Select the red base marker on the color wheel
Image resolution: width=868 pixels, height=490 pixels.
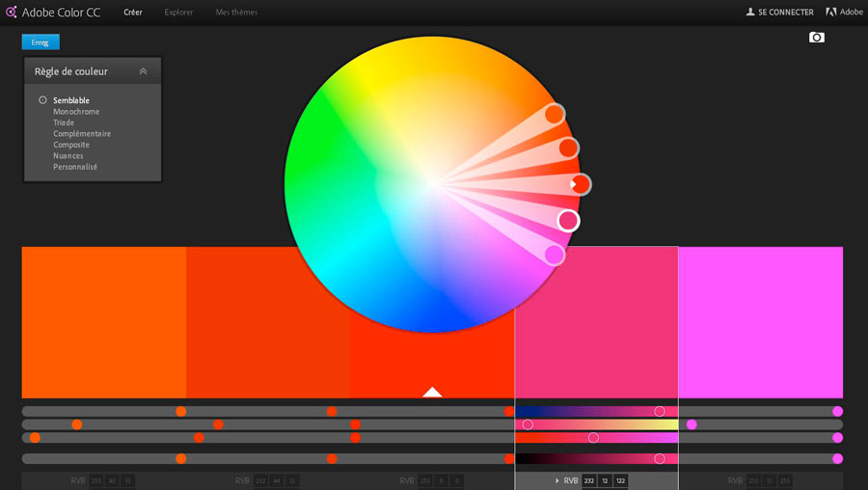click(x=581, y=184)
